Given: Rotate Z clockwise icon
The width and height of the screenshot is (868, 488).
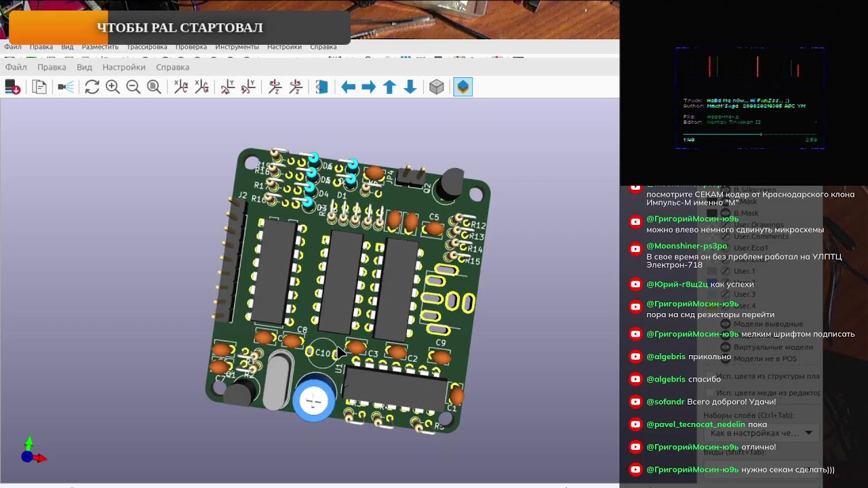Looking at the screenshot, I should [x=275, y=87].
